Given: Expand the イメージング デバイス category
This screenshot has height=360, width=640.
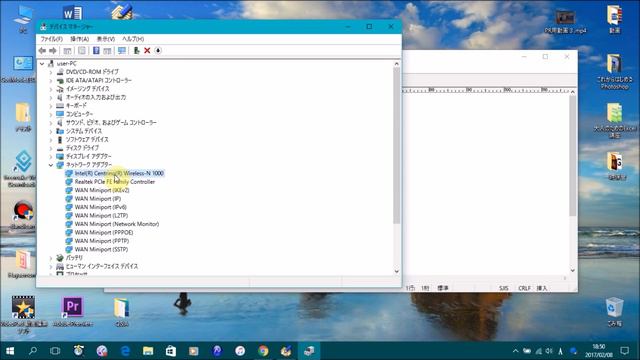Looking at the screenshot, I should coord(51,89).
